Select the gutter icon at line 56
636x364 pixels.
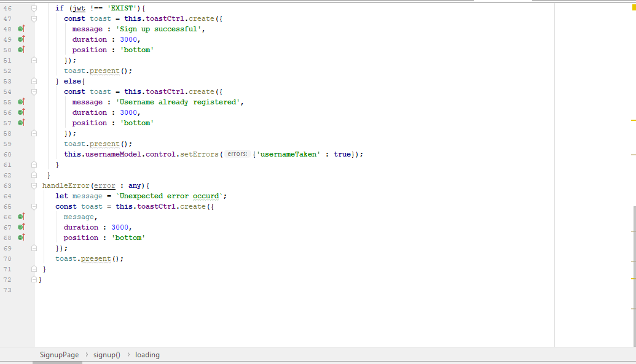click(22, 112)
